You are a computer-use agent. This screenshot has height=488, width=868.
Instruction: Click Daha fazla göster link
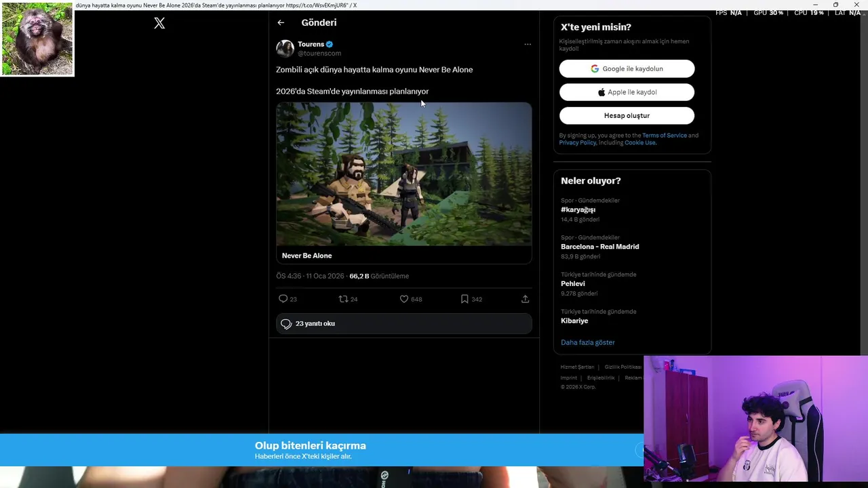[588, 342]
